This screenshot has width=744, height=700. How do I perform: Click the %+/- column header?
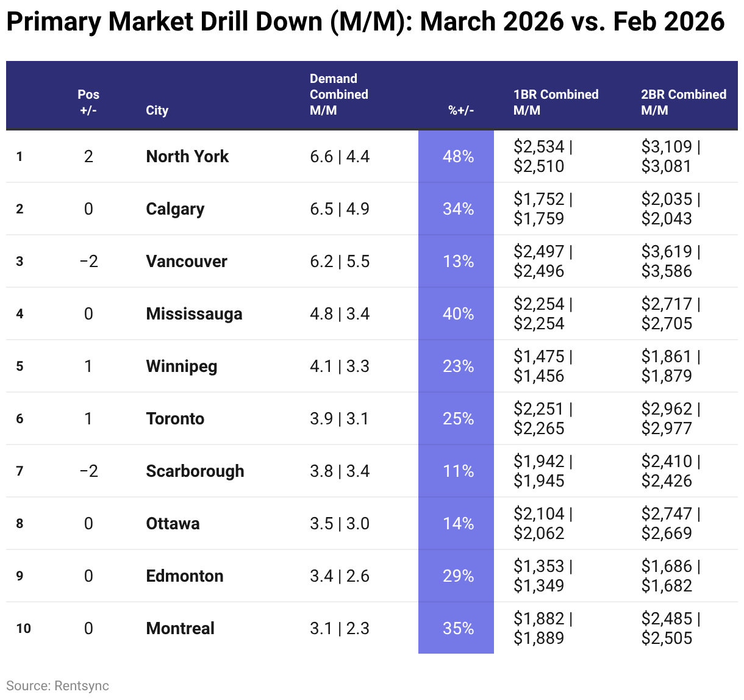click(460, 110)
